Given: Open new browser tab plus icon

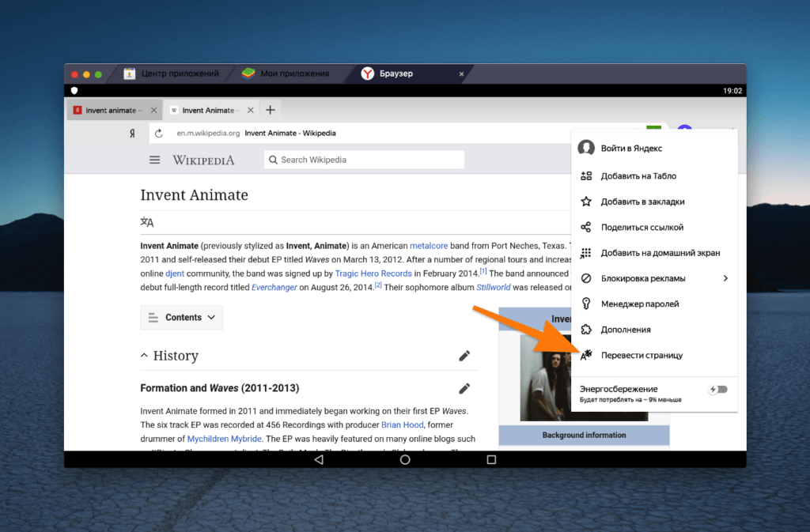Looking at the screenshot, I should 271,110.
